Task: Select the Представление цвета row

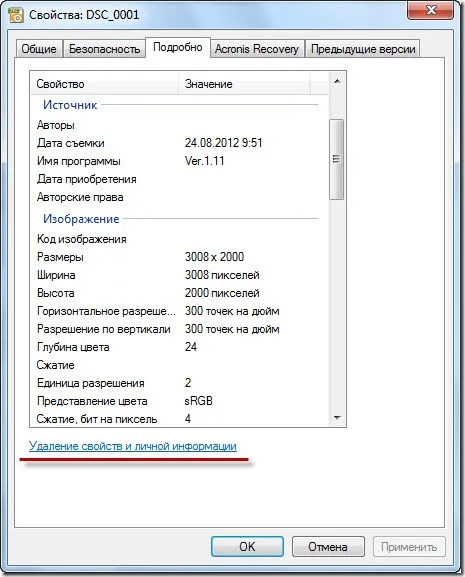Action: (180, 401)
